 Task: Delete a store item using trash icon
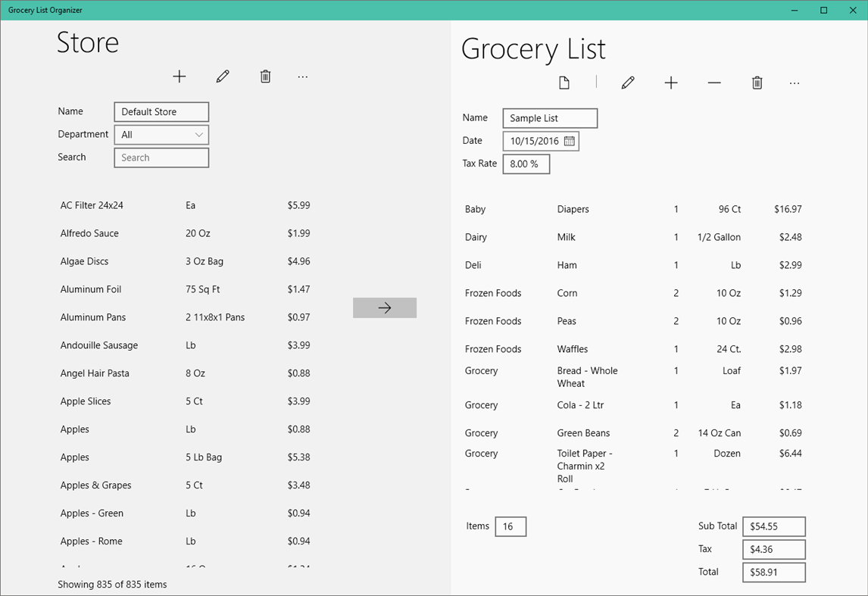click(x=265, y=76)
